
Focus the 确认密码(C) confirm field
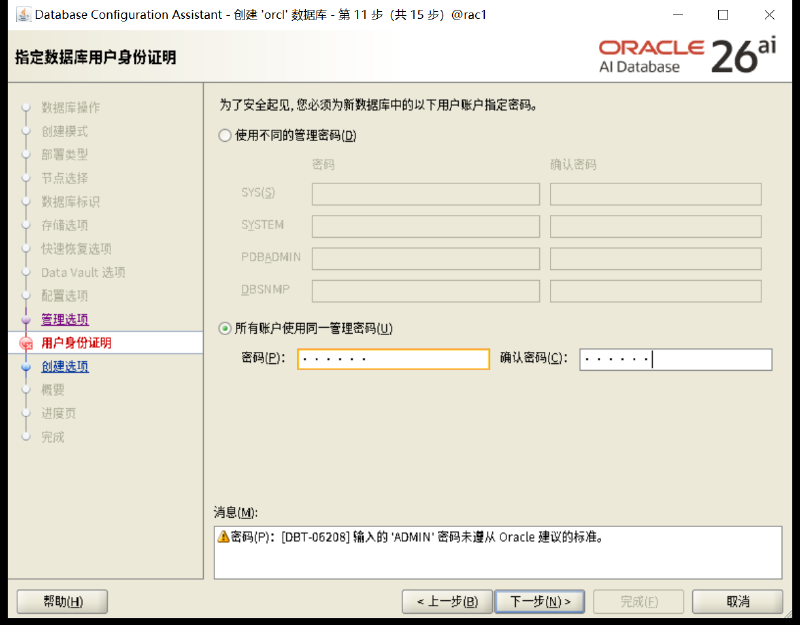tap(676, 359)
